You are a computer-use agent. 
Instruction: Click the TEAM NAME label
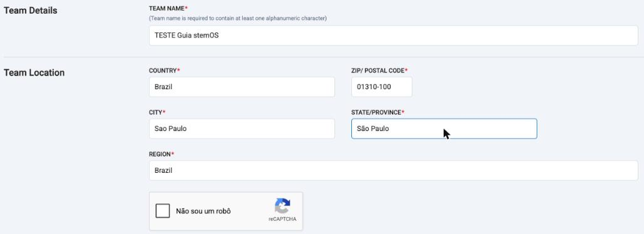click(x=168, y=8)
